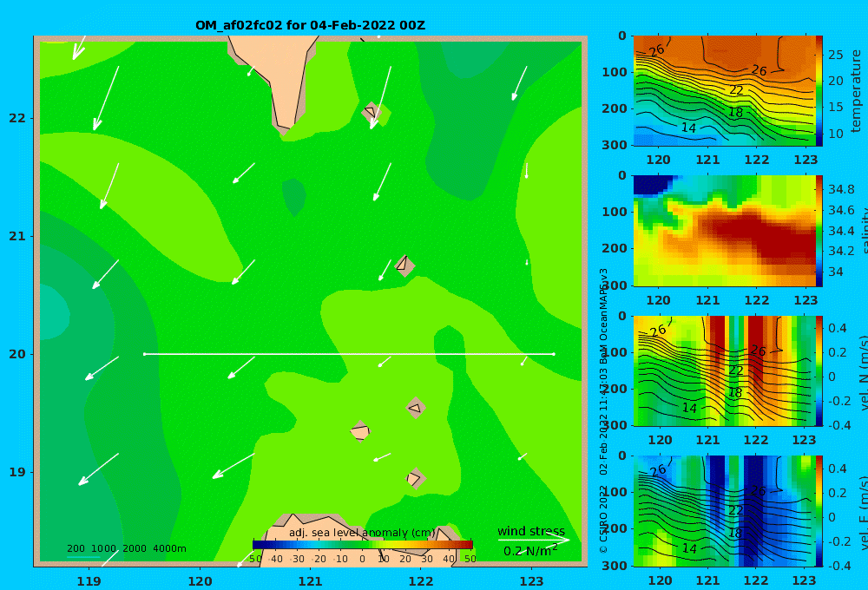The width and height of the screenshot is (868, 590).
Task: Click the vel. N (m/s) colorbar
Action: pos(819,370)
